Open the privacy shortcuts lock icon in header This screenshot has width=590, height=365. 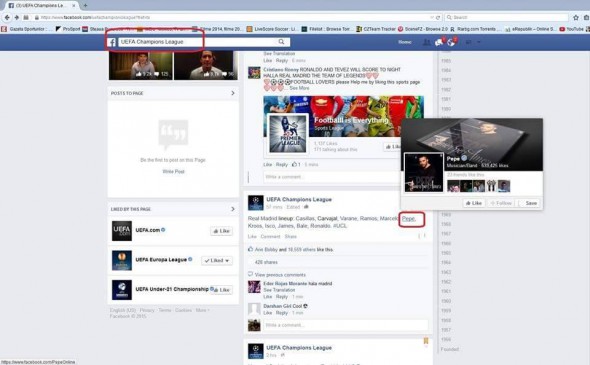click(x=468, y=42)
